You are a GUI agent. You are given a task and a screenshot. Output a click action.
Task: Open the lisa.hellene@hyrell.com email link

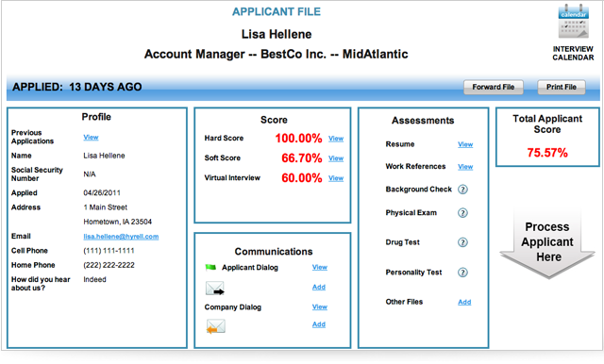121,237
